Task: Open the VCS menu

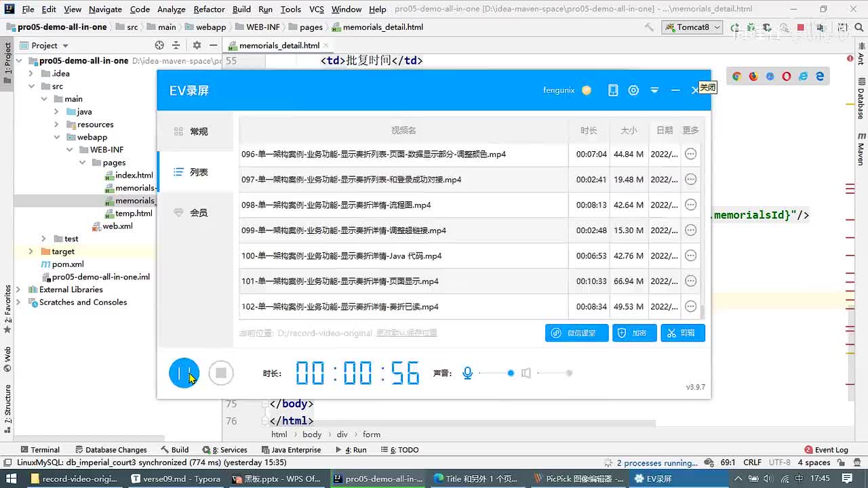Action: (x=316, y=9)
